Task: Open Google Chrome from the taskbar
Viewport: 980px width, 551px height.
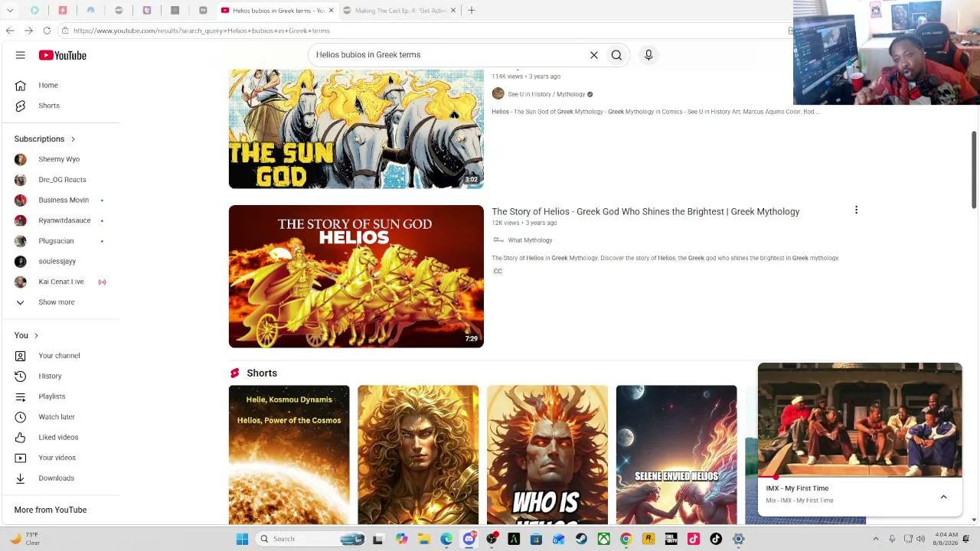Action: point(626,539)
